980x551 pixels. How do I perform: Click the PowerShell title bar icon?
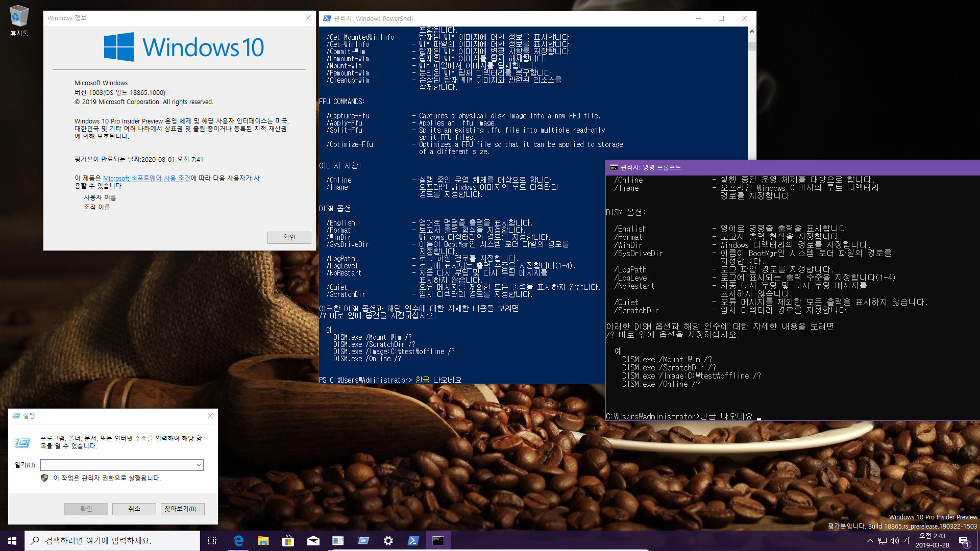327,18
